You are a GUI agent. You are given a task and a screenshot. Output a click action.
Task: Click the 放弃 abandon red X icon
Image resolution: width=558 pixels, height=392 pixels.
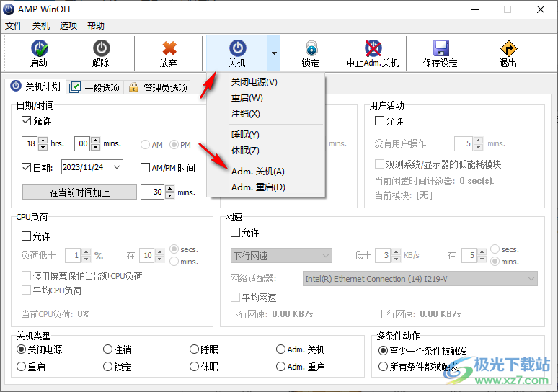pyautogui.click(x=169, y=48)
